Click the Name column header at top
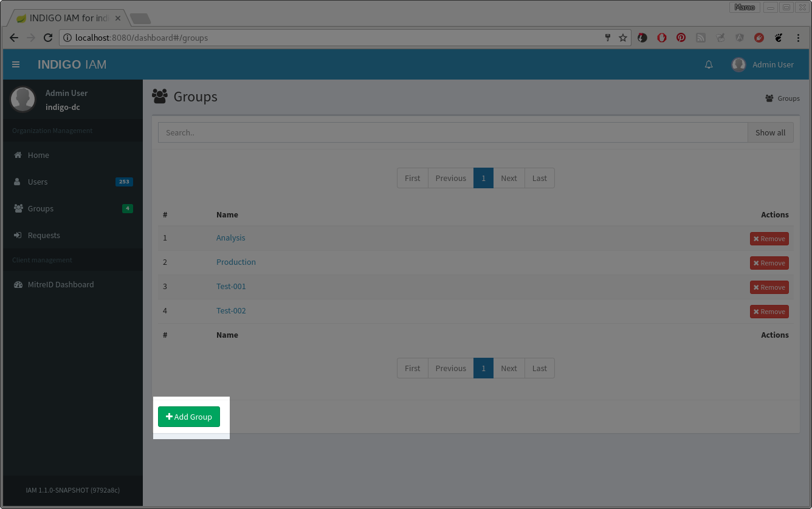The height and width of the screenshot is (509, 812). (227, 214)
